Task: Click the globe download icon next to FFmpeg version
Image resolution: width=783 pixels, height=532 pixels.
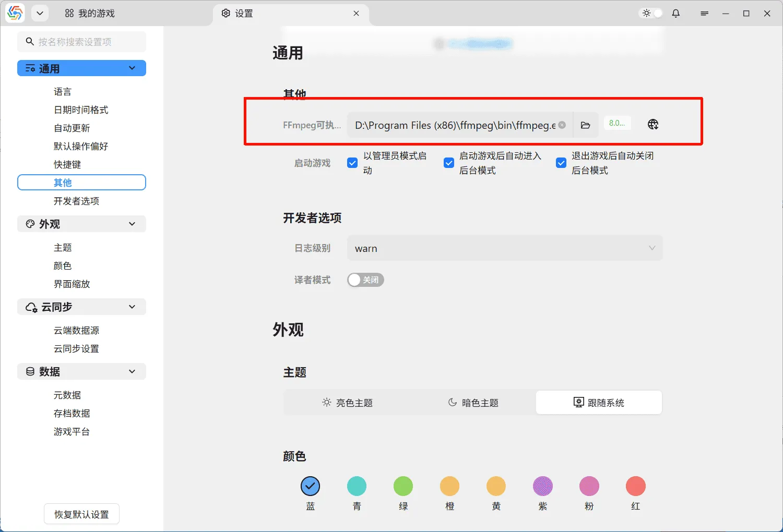Action: tap(653, 124)
